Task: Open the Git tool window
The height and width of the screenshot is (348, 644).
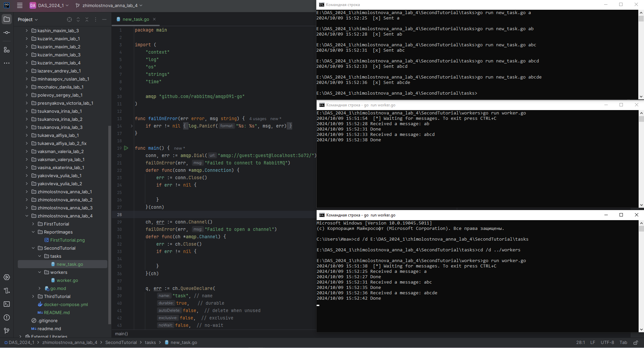Action: [7, 331]
